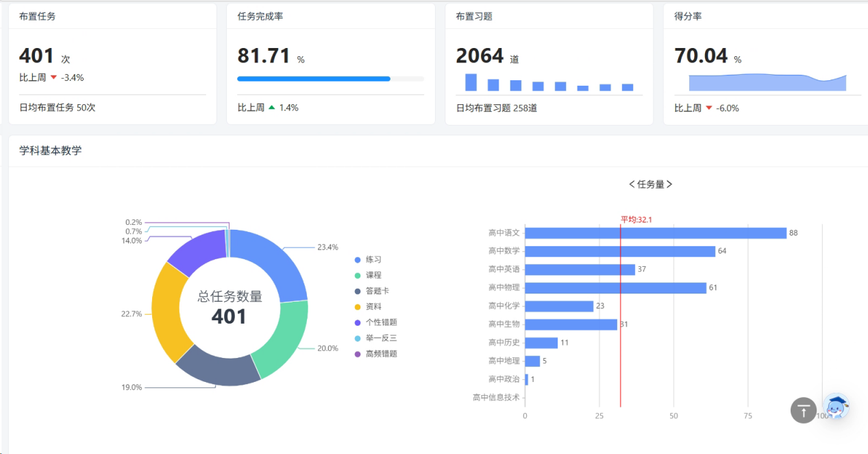Click the 0.2% donut label

[134, 222]
